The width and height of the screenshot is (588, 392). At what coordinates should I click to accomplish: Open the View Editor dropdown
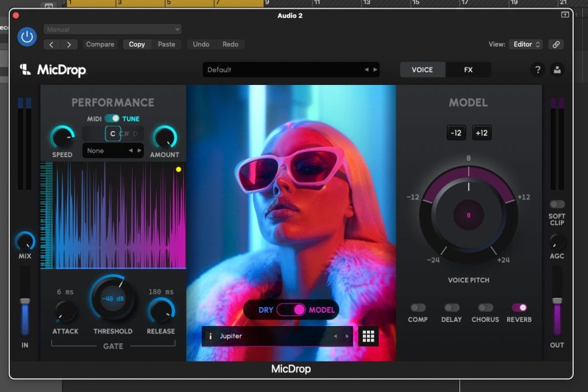pyautogui.click(x=525, y=44)
